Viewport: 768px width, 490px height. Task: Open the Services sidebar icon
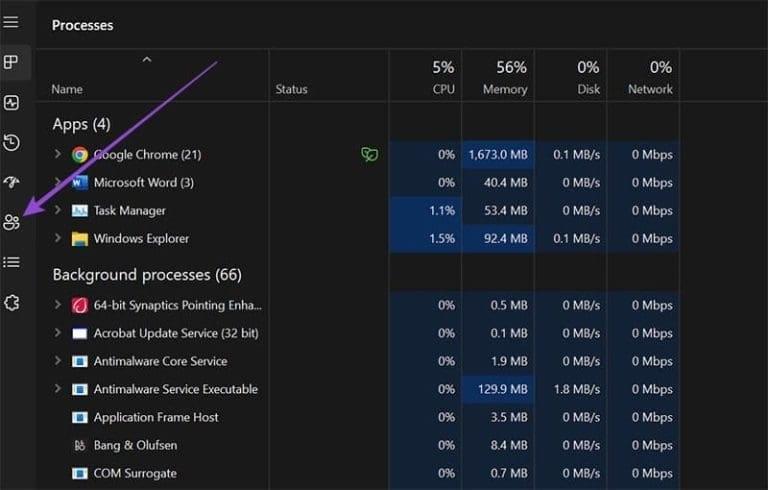(11, 302)
